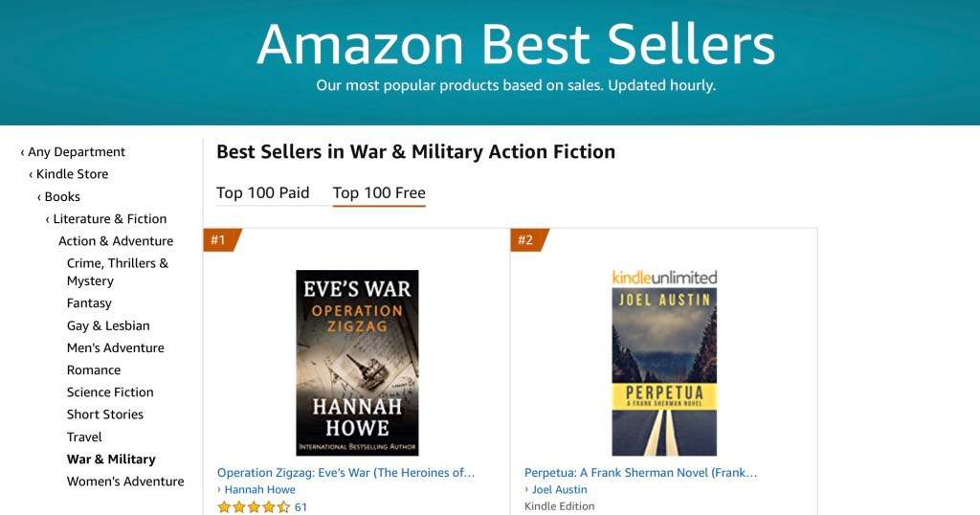View author Joel Austin's page
980x515 pixels.
[560, 490]
